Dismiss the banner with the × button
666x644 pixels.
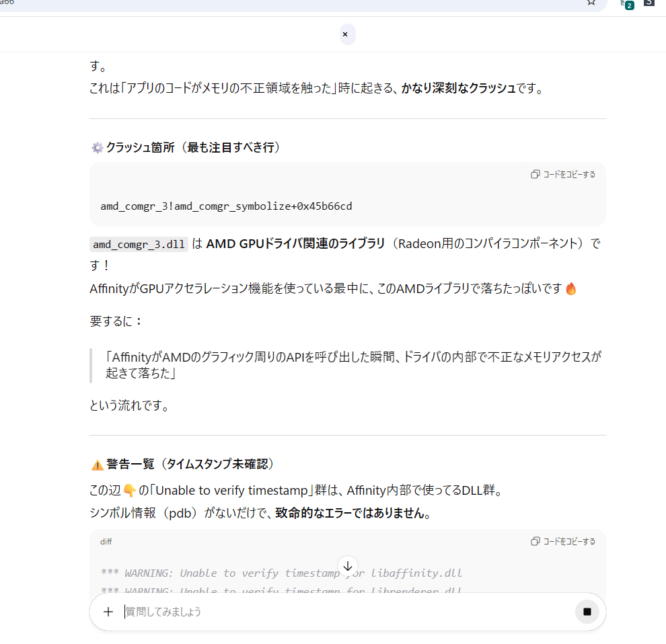tap(345, 34)
